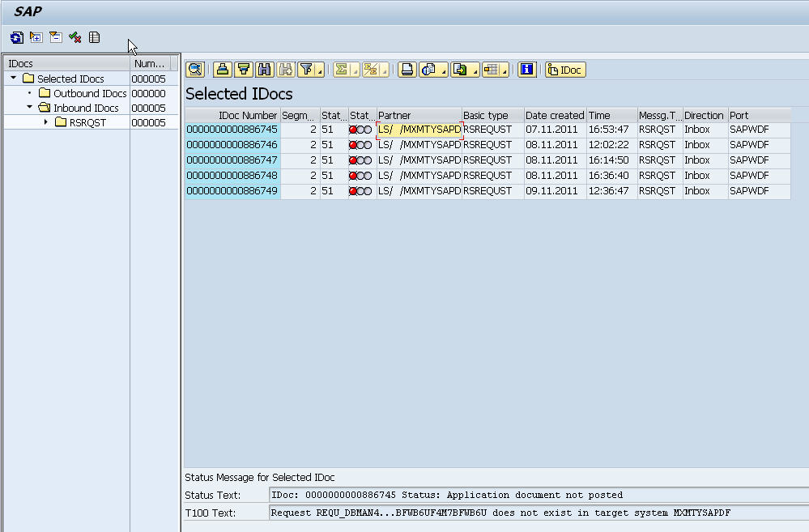The width and height of the screenshot is (809, 532).
Task: Click the Find binoculars icon
Action: pyautogui.click(x=264, y=70)
